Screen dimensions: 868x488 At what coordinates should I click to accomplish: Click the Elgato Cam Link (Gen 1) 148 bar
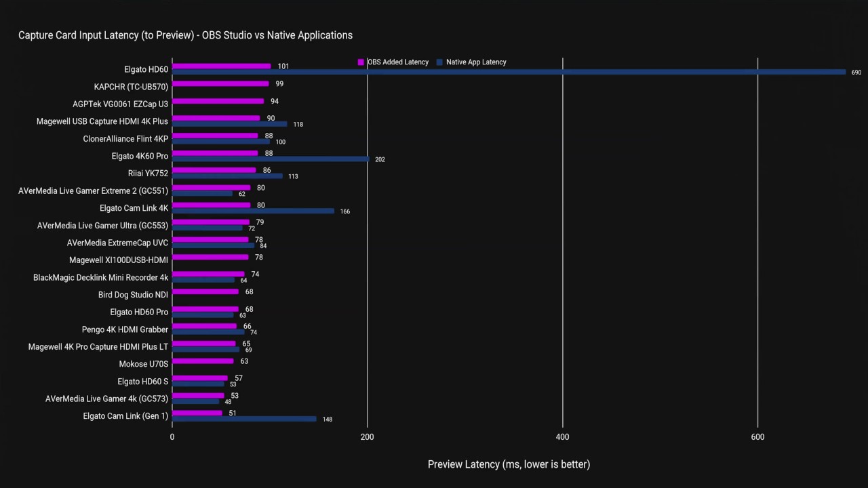pos(244,419)
